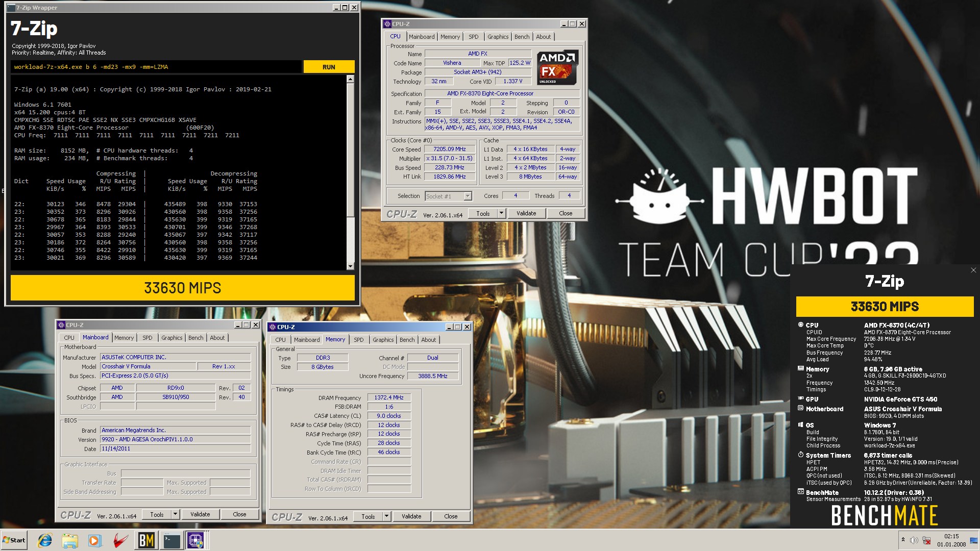Image resolution: width=980 pixels, height=551 pixels.
Task: Click the red wing icon in taskbar
Action: [x=120, y=540]
